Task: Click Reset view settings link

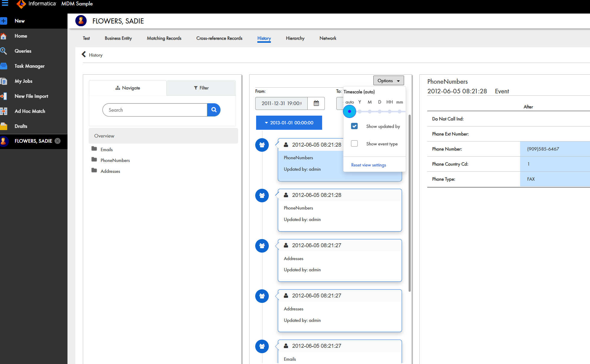Action: coord(369,165)
